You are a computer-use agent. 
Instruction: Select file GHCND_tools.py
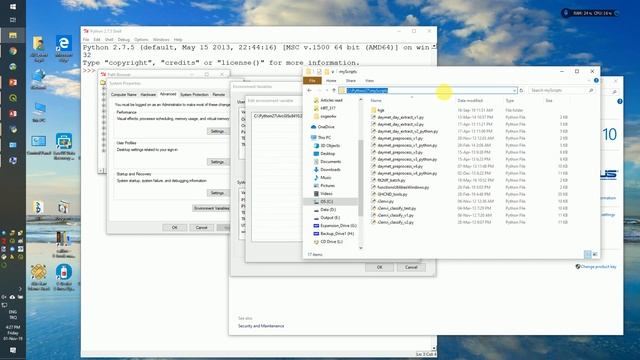click(392, 194)
